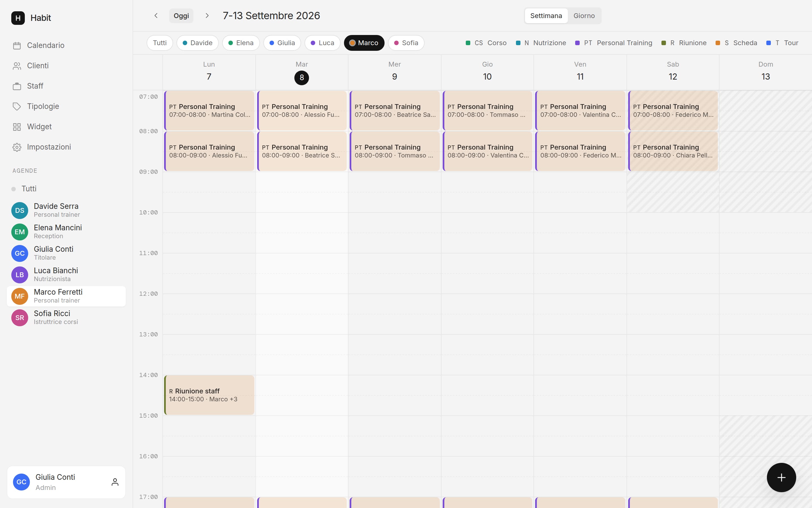The height and width of the screenshot is (508, 812).
Task: Click the T Tour legend item
Action: click(x=782, y=43)
